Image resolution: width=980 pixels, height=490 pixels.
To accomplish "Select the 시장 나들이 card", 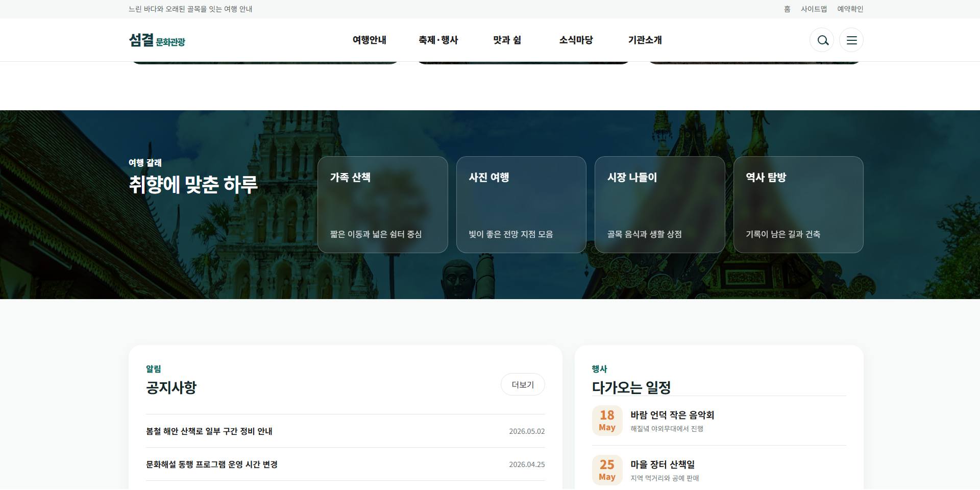I will tap(660, 205).
